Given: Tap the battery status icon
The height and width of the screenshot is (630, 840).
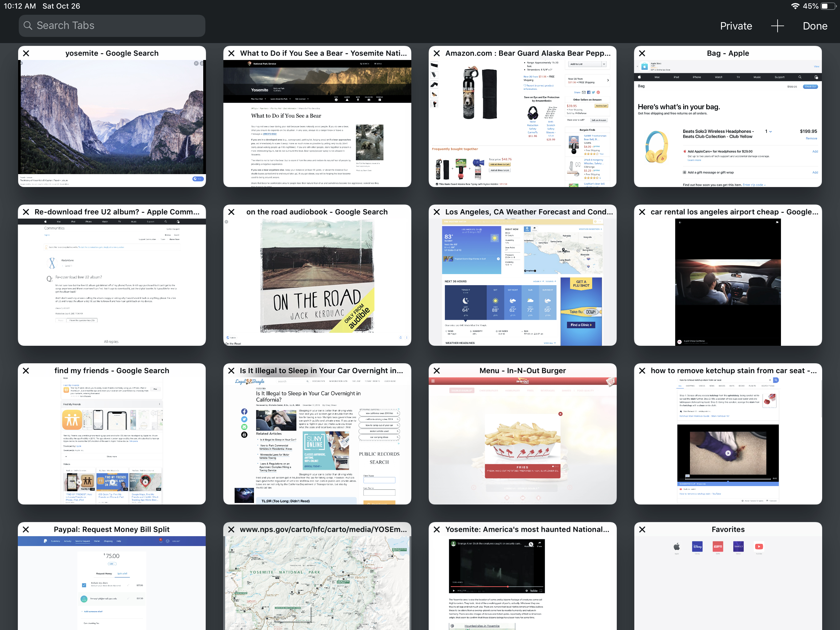Looking at the screenshot, I should 828,6.
